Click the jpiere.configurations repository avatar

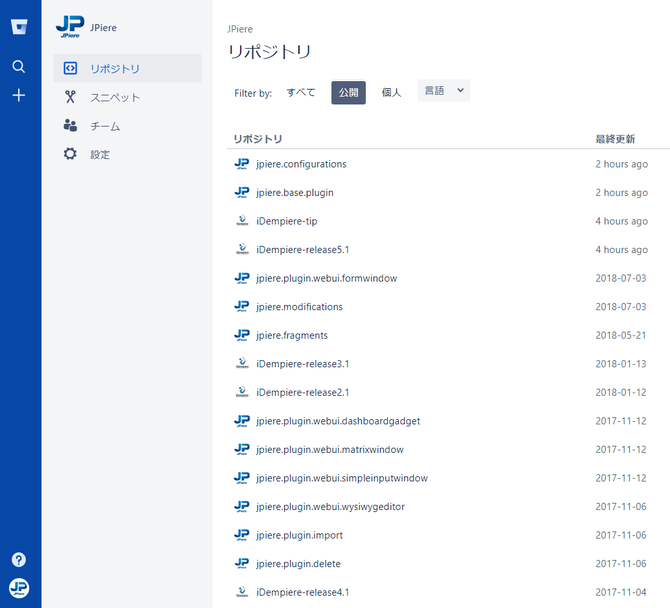pyautogui.click(x=242, y=164)
